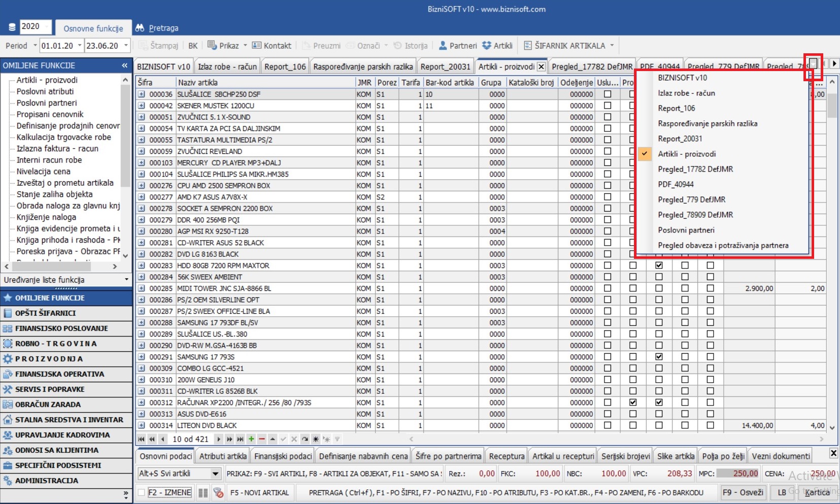The image size is (840, 504).
Task: Open the PROIZVODNJA module in the sidebar
Action: pyautogui.click(x=66, y=359)
